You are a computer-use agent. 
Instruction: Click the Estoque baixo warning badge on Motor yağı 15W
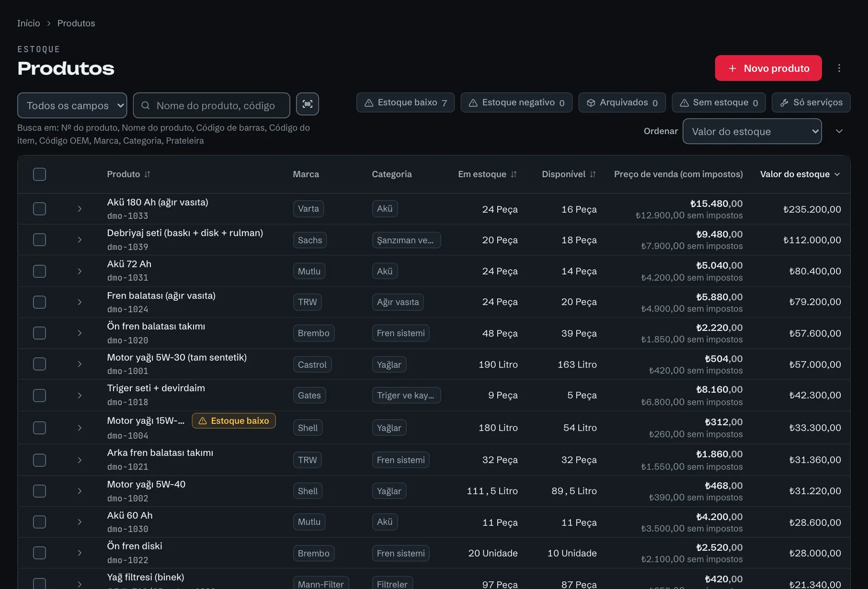(x=234, y=420)
